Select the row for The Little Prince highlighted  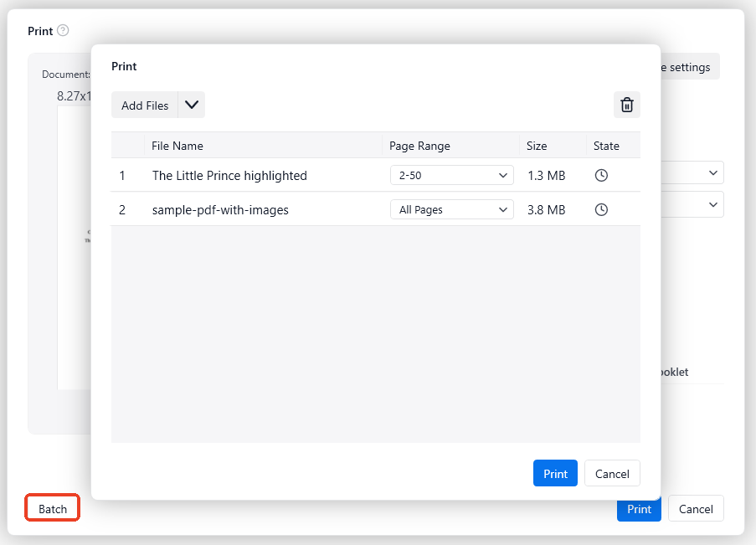click(x=229, y=175)
